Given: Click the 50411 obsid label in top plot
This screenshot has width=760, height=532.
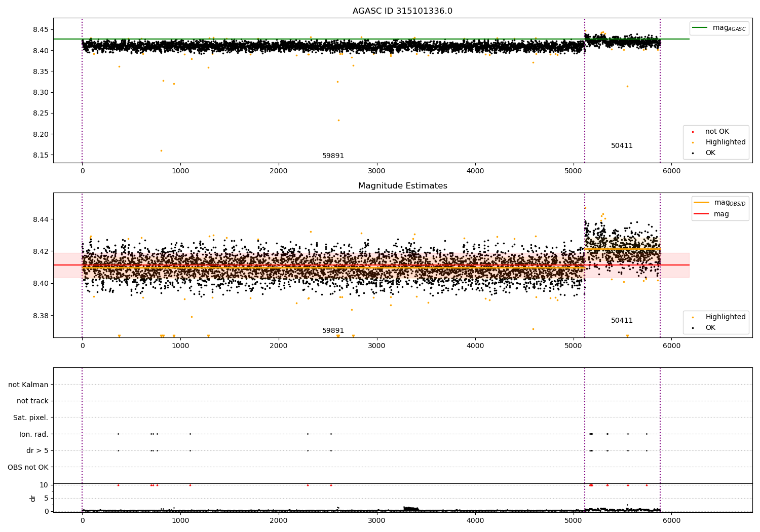Looking at the screenshot, I should click(622, 146).
